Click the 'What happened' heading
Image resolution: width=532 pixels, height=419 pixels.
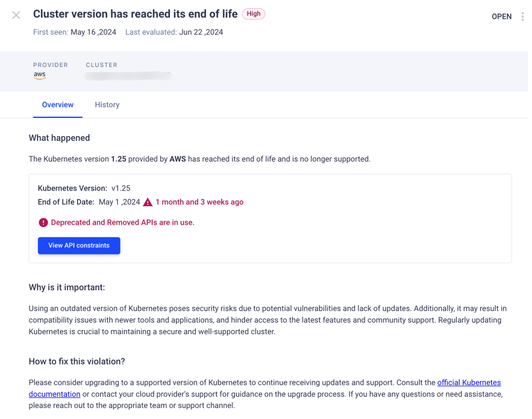59,138
